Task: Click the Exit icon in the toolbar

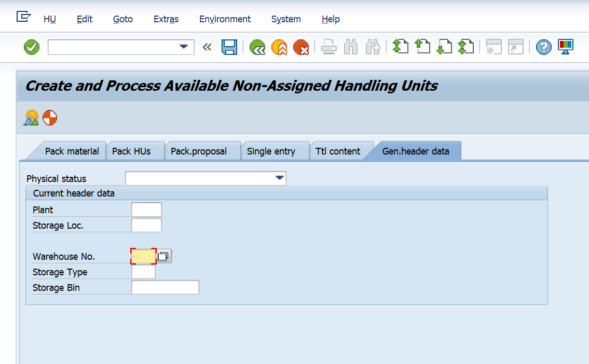Action: tap(279, 47)
